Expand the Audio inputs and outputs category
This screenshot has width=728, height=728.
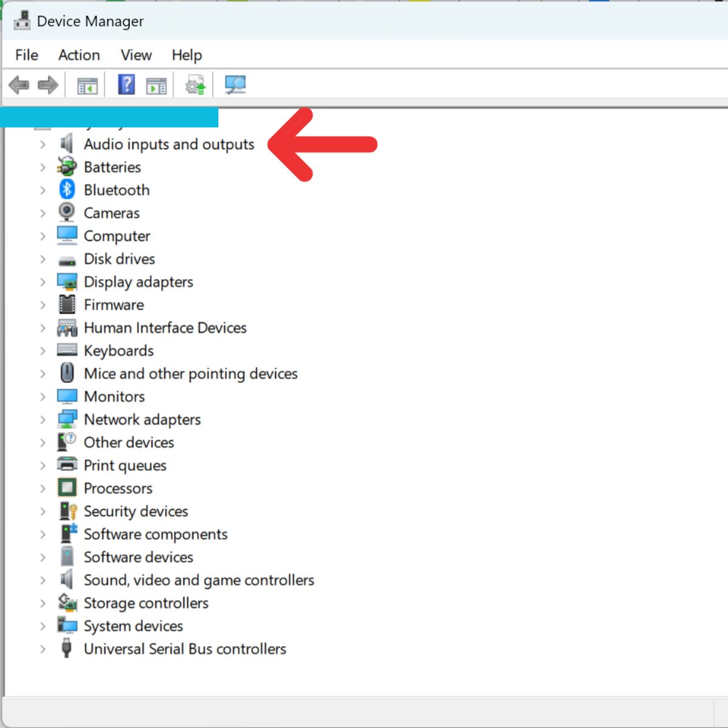42,144
